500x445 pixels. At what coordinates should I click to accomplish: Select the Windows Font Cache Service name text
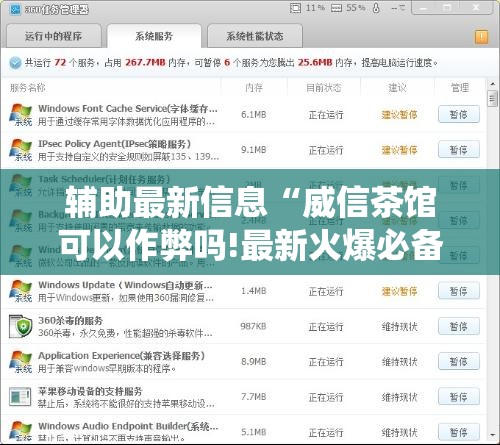[128, 109]
